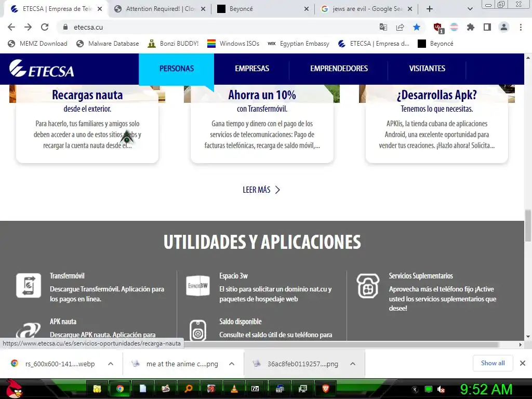Open the uBlock Origin extension icon
The image size is (532, 399).
point(438,28)
